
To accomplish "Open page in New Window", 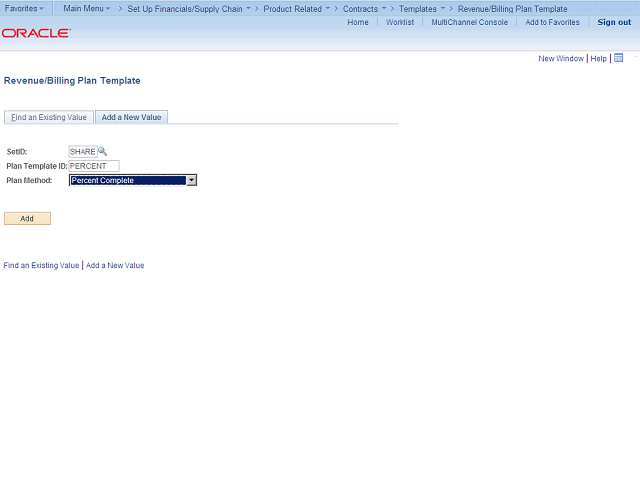I will click(561, 58).
